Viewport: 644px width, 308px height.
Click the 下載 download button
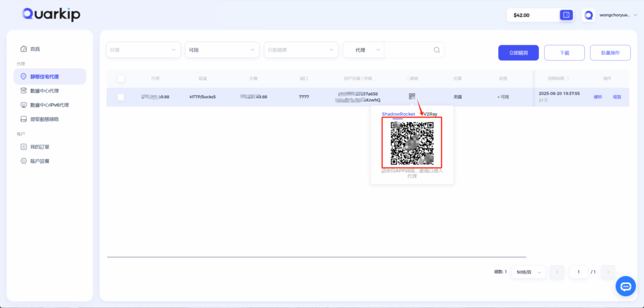click(x=564, y=53)
